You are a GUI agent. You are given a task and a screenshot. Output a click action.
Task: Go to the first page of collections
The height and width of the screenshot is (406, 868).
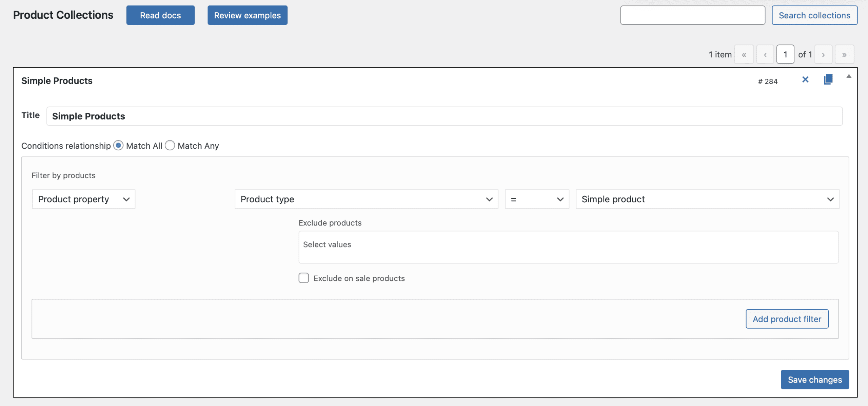745,54
